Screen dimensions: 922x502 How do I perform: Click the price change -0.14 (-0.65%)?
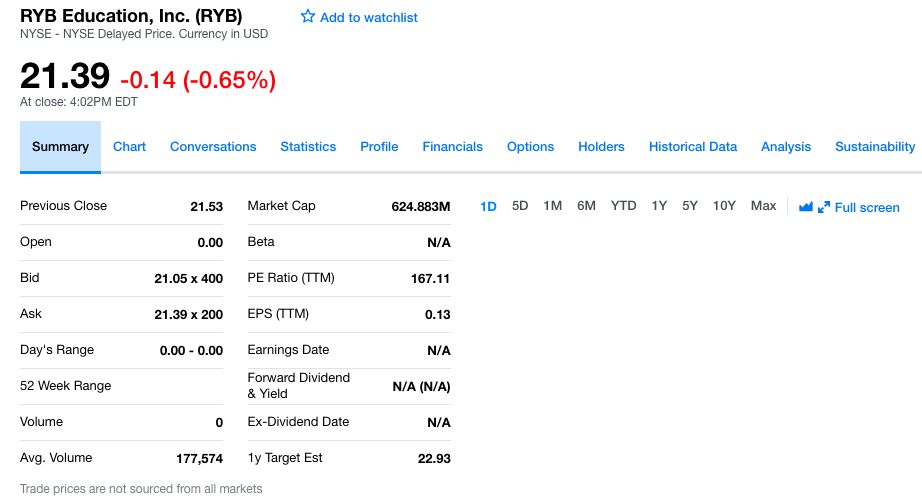(198, 80)
